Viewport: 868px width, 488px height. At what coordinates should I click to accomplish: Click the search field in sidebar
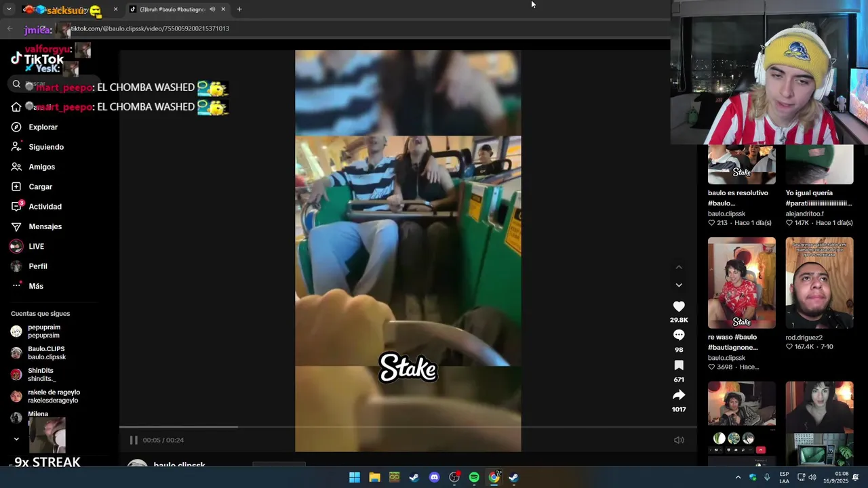pos(54,84)
